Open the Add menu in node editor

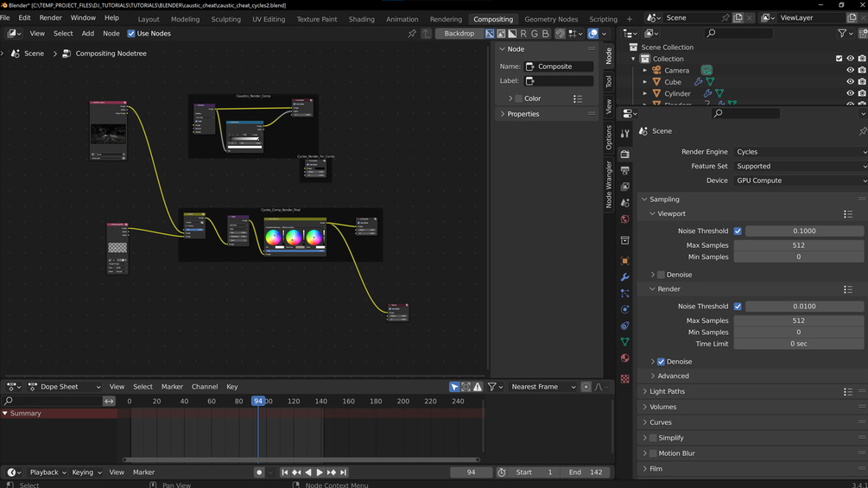click(88, 34)
